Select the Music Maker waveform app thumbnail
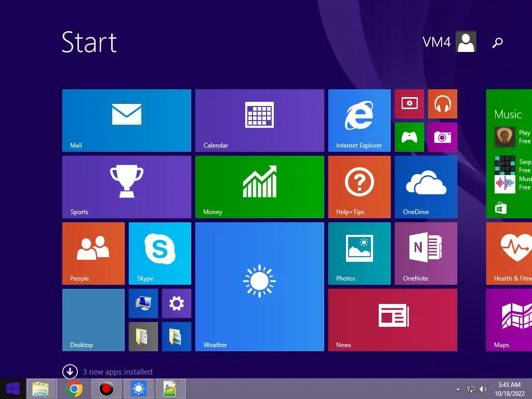Screen dimensions: 532x399 pyautogui.click(x=505, y=184)
